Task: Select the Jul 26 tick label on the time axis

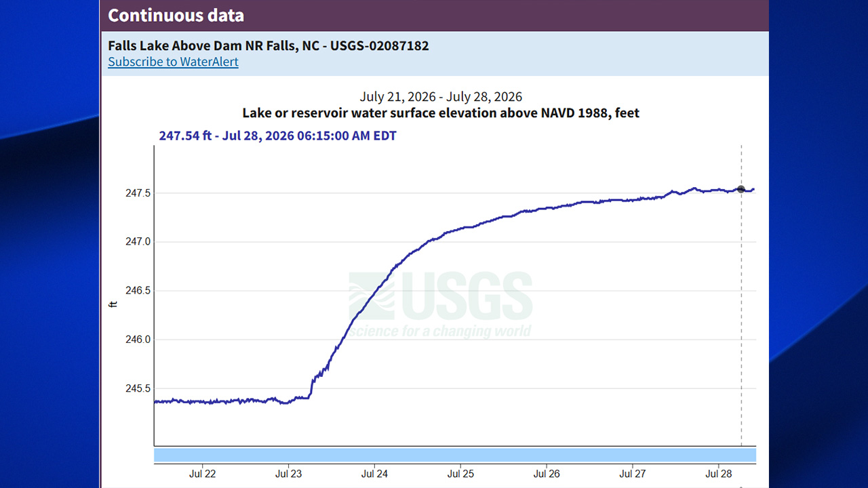Action: point(547,474)
